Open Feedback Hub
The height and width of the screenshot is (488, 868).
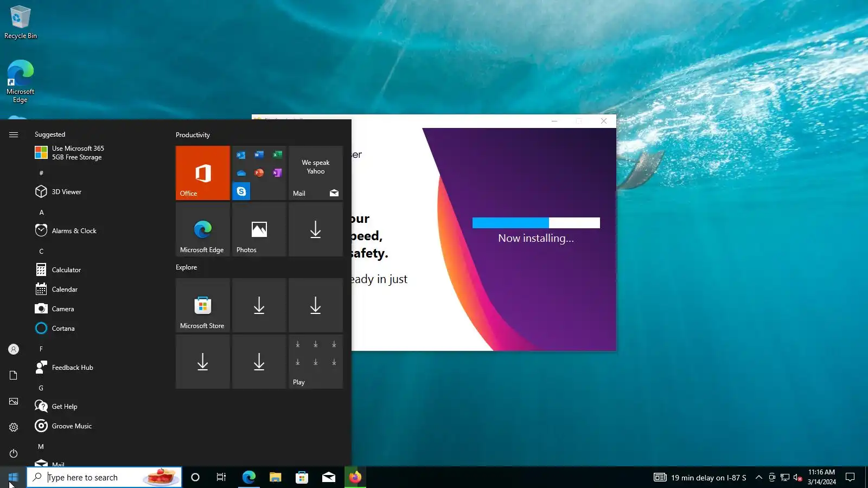coord(98,368)
